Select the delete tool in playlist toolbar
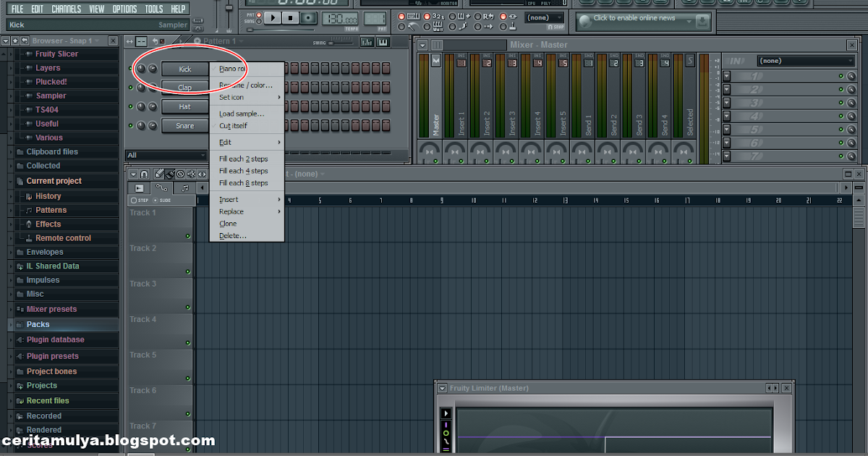 point(180,174)
